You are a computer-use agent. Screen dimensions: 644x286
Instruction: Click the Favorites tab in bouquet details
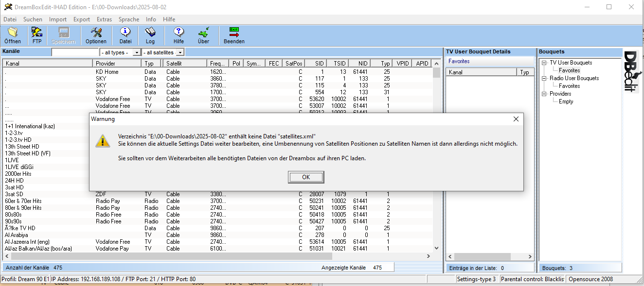coord(459,61)
